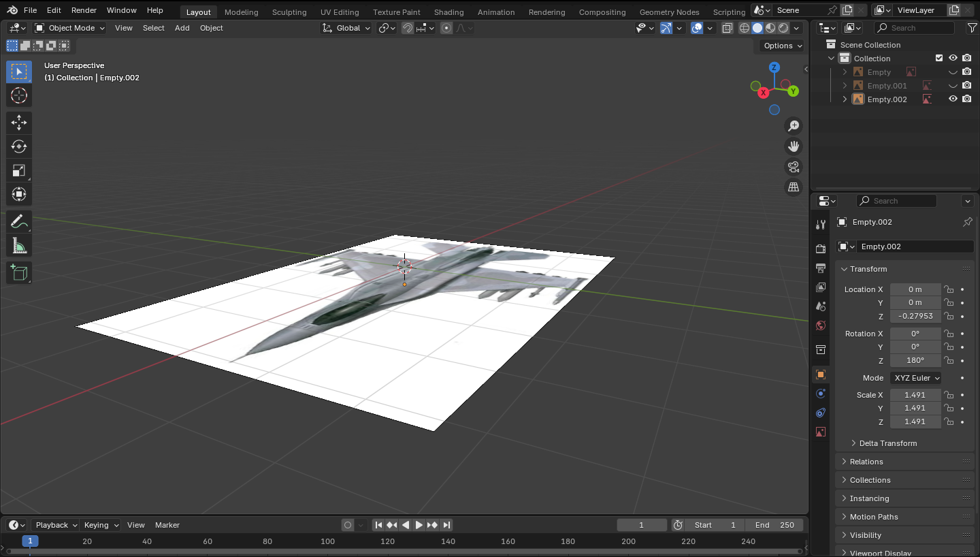980x557 pixels.
Task: Select the Transform tool
Action: (19, 194)
